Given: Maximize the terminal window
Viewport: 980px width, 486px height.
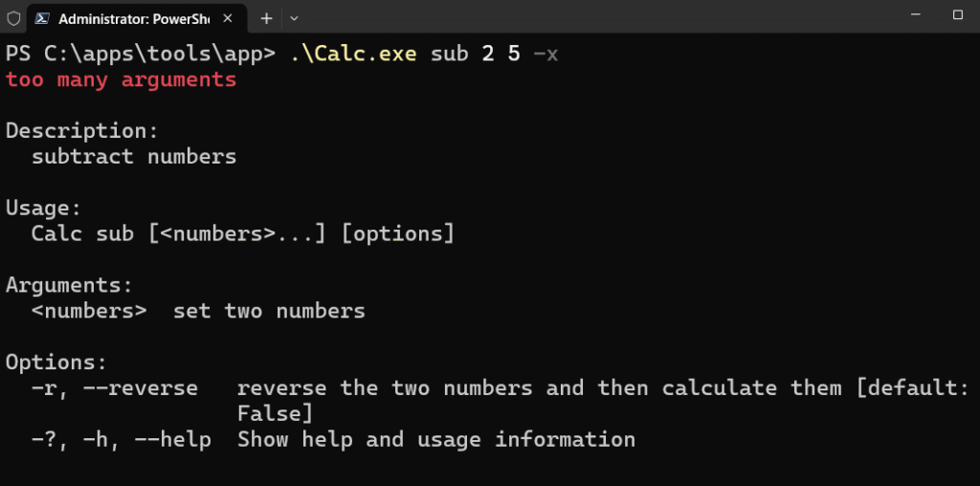Looking at the screenshot, I should tap(957, 14).
